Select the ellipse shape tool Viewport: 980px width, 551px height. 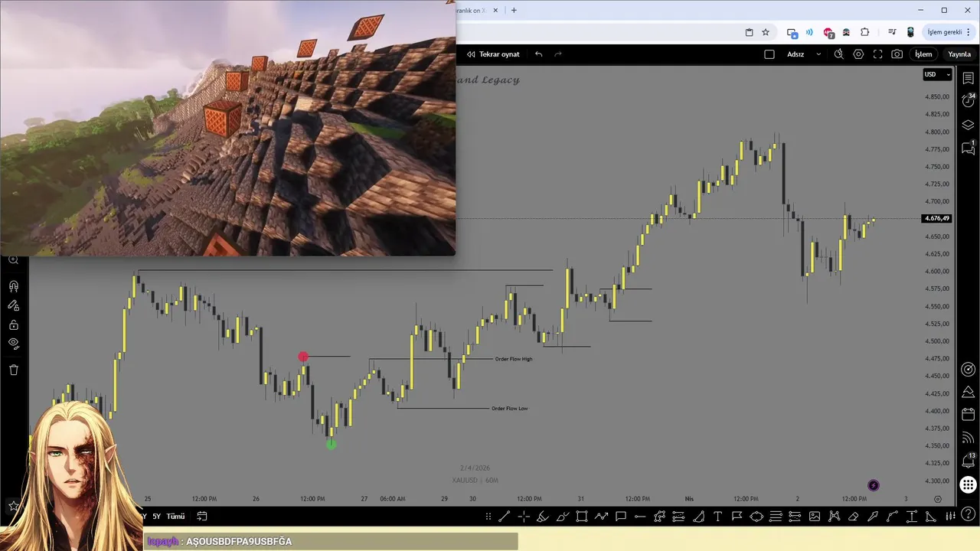(756, 517)
